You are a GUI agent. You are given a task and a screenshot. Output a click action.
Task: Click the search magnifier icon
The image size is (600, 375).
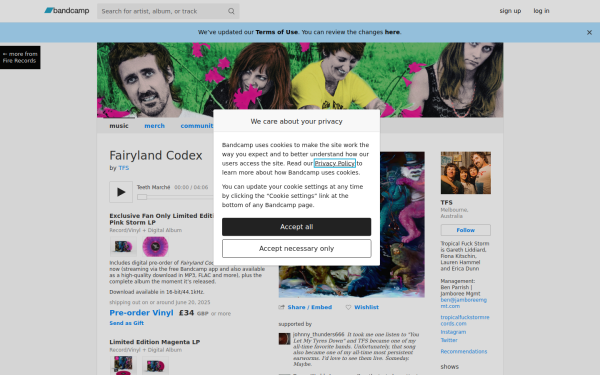point(231,11)
